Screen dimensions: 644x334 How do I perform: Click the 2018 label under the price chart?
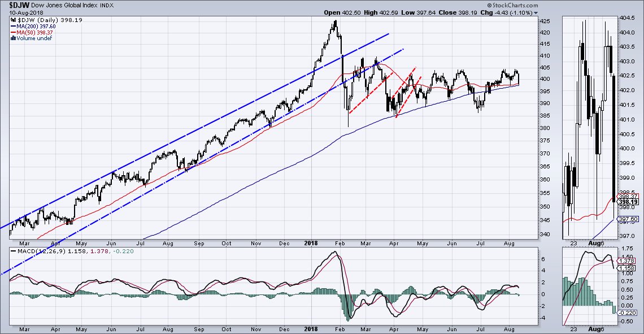[311, 243]
